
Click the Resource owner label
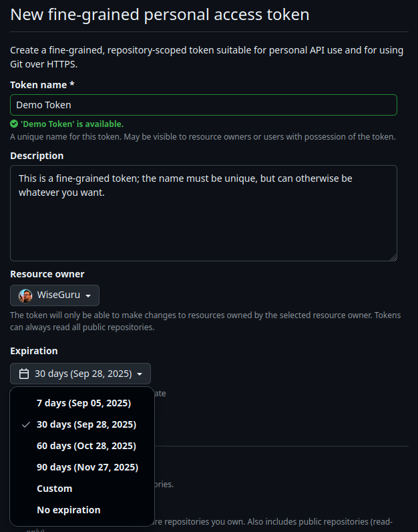coord(47,274)
